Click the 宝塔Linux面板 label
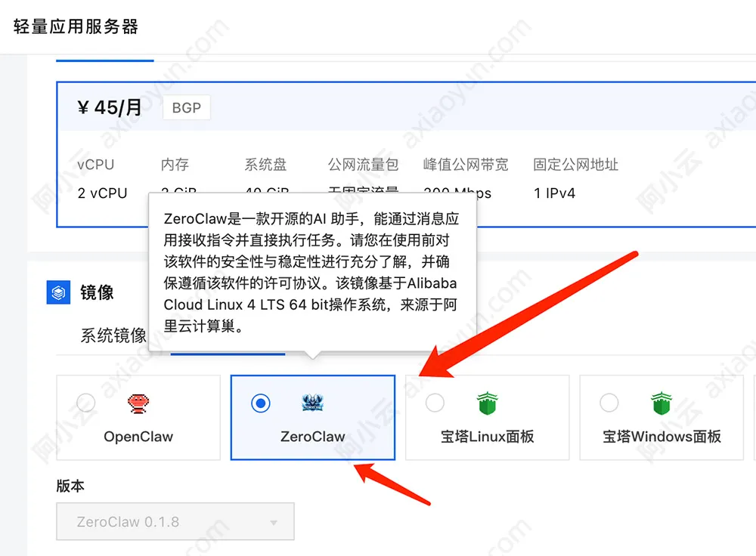 [488, 437]
